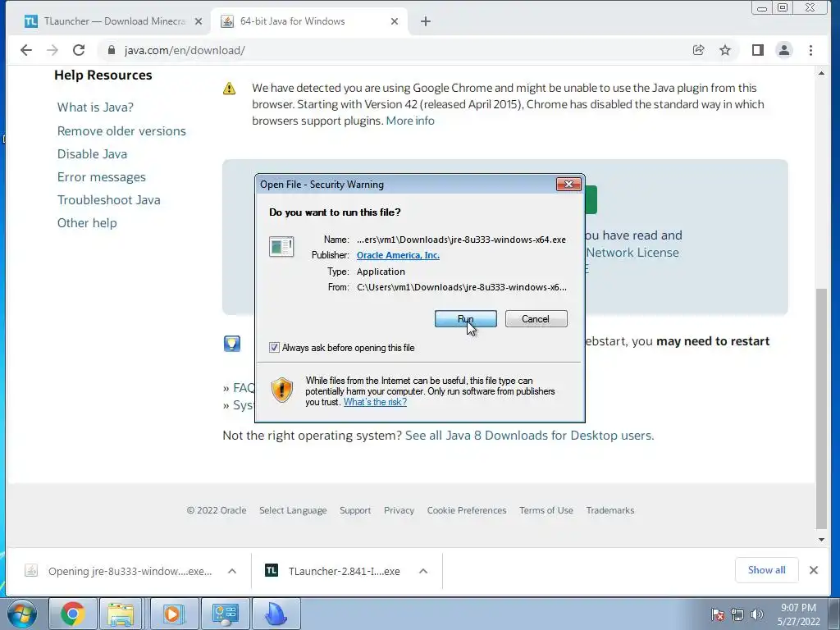Go forward in browser history
The image size is (840, 630).
tap(52, 50)
